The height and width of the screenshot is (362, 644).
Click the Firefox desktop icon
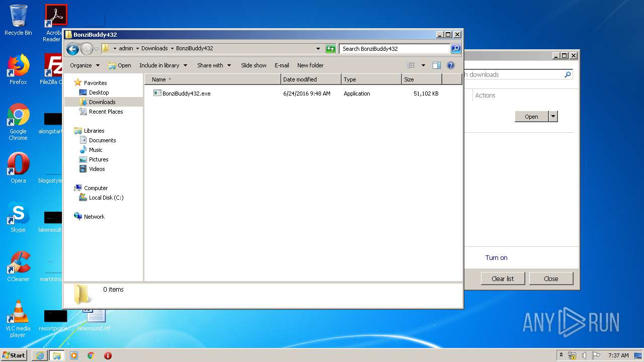click(18, 69)
